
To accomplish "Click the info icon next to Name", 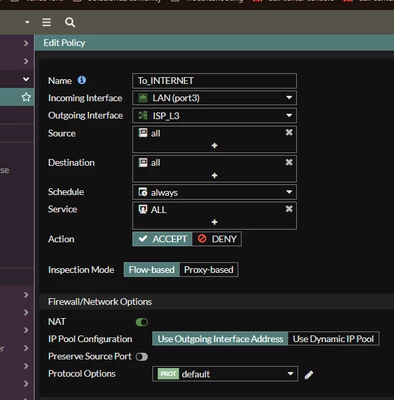I will click(82, 80).
